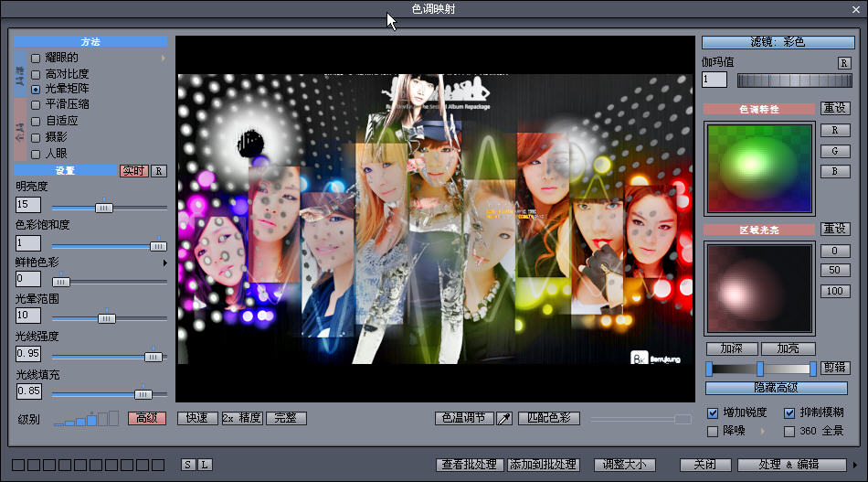Reset gamma value with the R button
The height and width of the screenshot is (482, 868).
[x=844, y=63]
